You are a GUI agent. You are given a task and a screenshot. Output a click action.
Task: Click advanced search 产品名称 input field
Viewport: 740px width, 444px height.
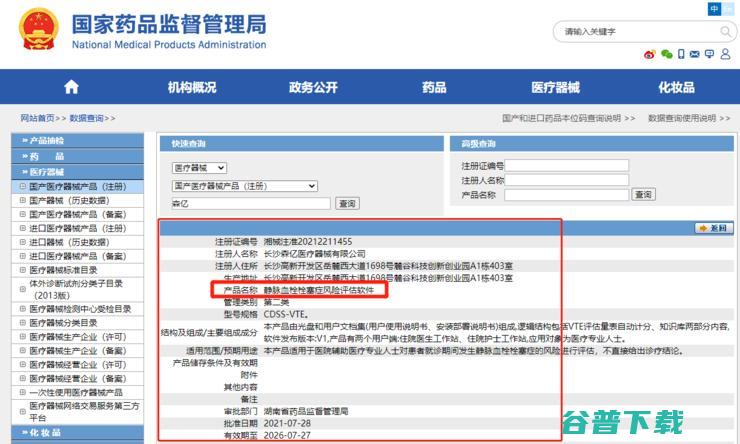point(566,194)
